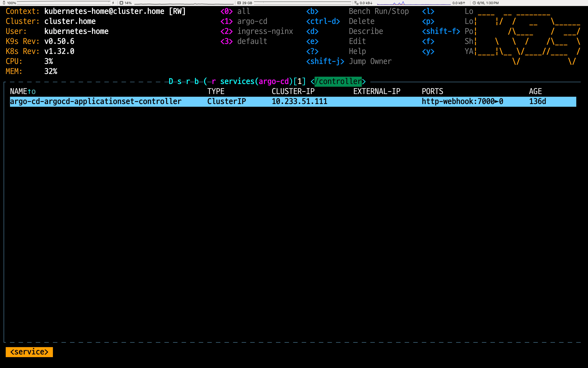Viewport: 588px width, 368px height.
Task: Click the <service> breadcrumb at the bottom
Action: click(x=29, y=352)
